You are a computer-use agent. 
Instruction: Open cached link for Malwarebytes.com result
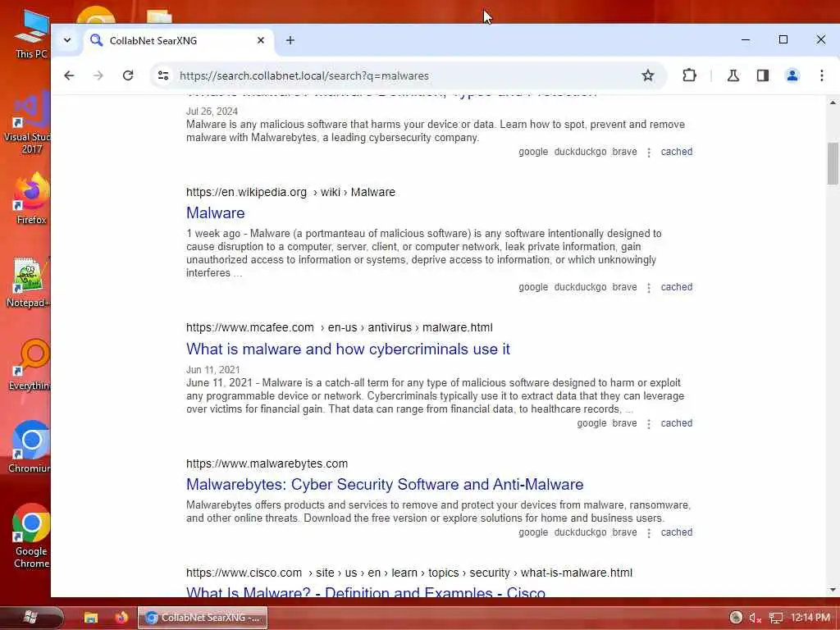(x=677, y=532)
